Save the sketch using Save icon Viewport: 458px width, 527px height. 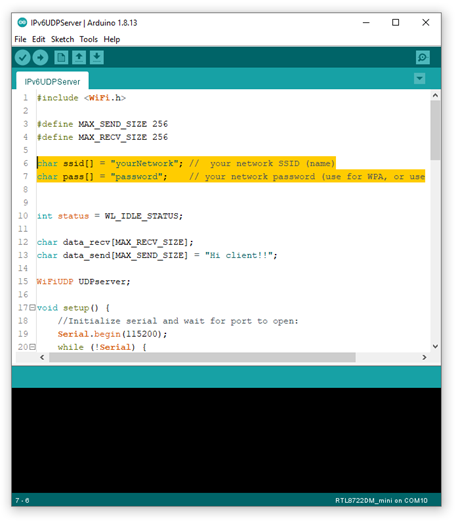[x=97, y=57]
